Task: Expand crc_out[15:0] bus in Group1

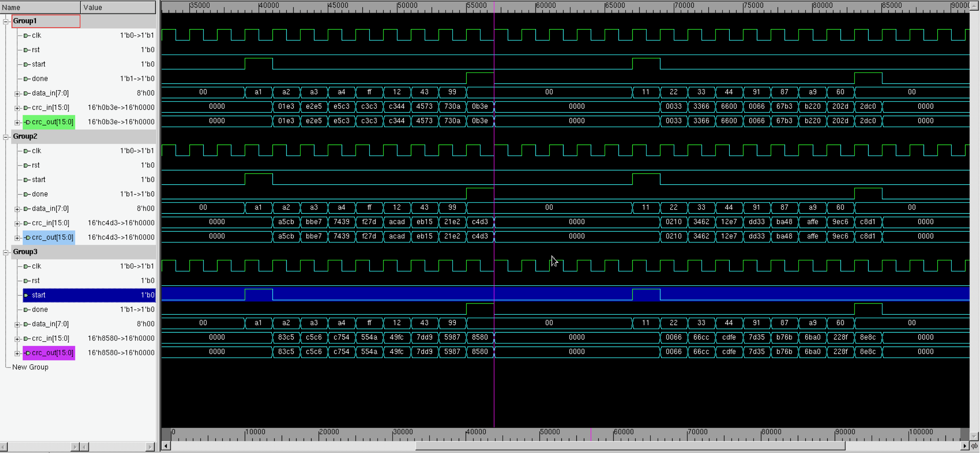Action: (x=17, y=123)
